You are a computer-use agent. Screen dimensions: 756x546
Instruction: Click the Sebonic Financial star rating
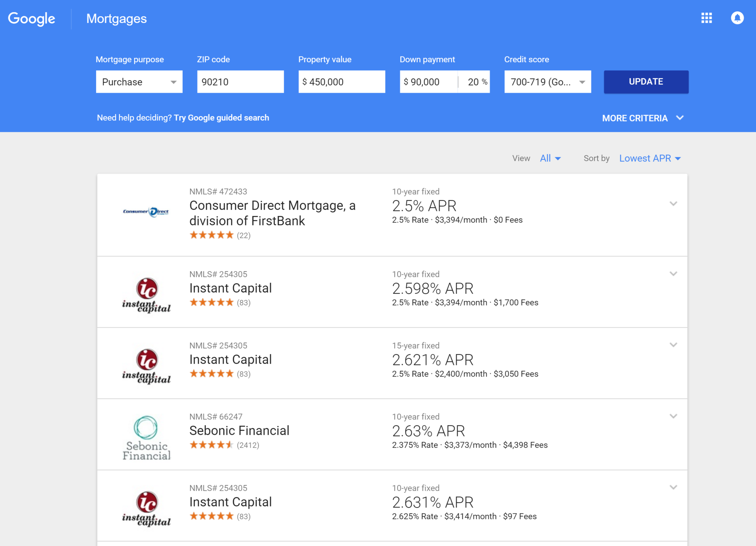point(212,445)
